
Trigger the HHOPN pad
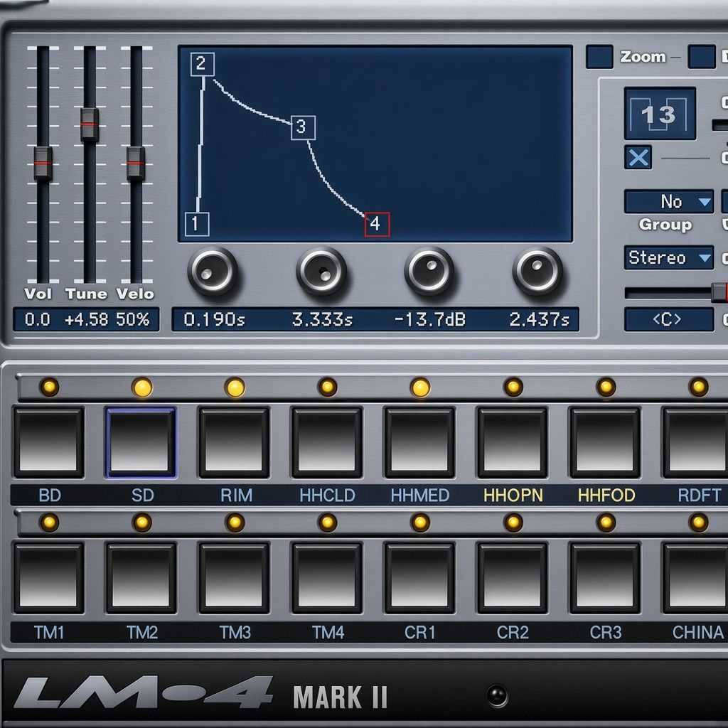point(513,442)
